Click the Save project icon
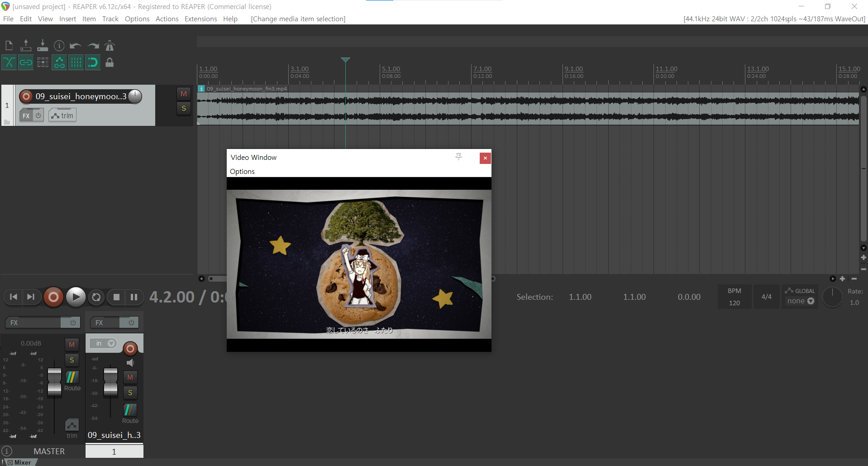The width and height of the screenshot is (868, 466). pos(43,45)
